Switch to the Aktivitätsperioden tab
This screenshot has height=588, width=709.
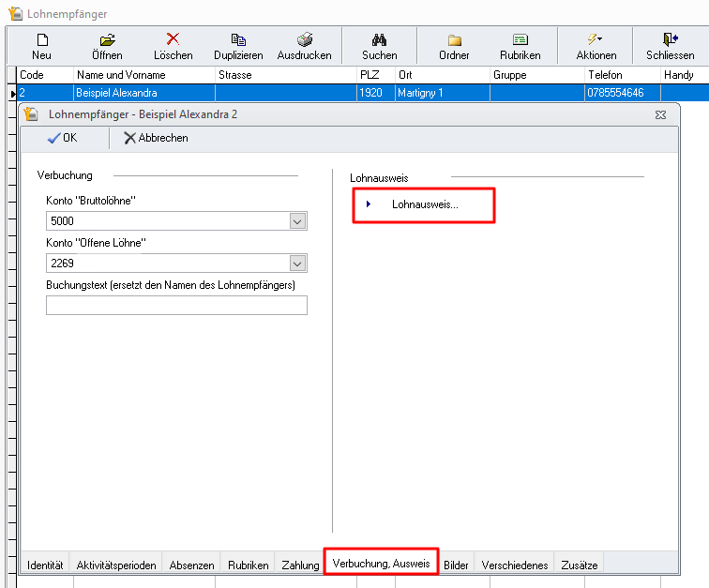116,565
